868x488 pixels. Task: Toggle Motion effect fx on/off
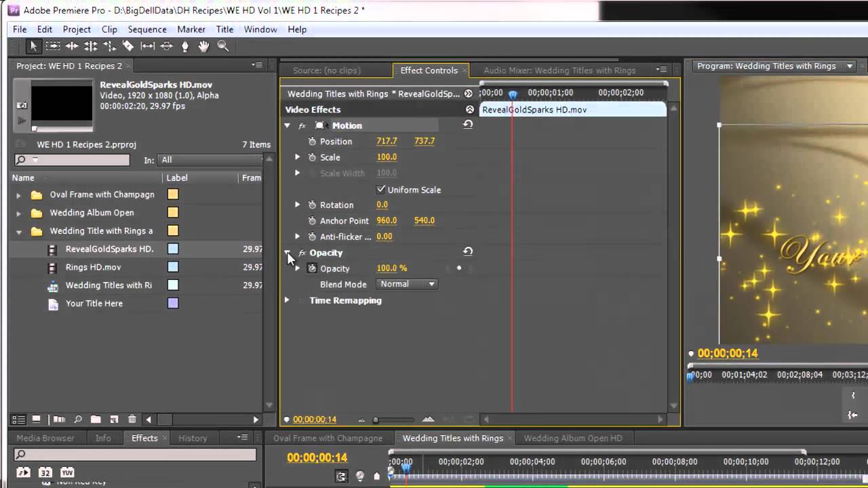tap(302, 125)
